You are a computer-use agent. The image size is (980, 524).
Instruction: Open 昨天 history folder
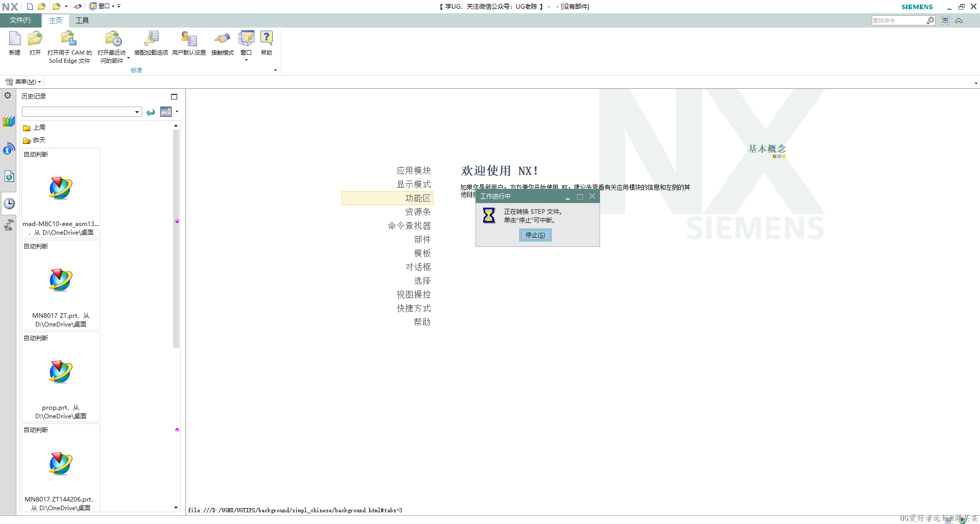(x=34, y=140)
